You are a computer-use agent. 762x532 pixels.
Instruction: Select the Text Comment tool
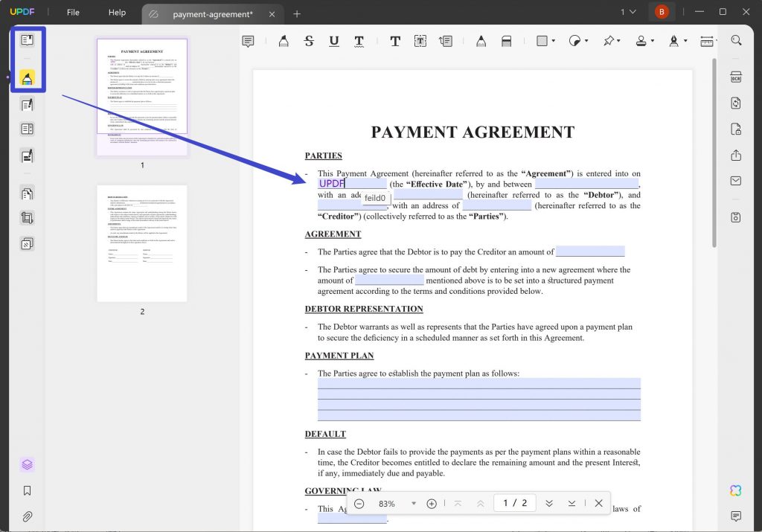[x=395, y=41]
